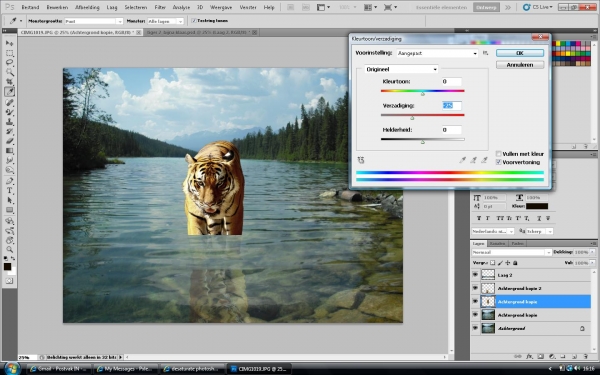Open the Bestand menu
600x375 pixels.
click(30, 7)
